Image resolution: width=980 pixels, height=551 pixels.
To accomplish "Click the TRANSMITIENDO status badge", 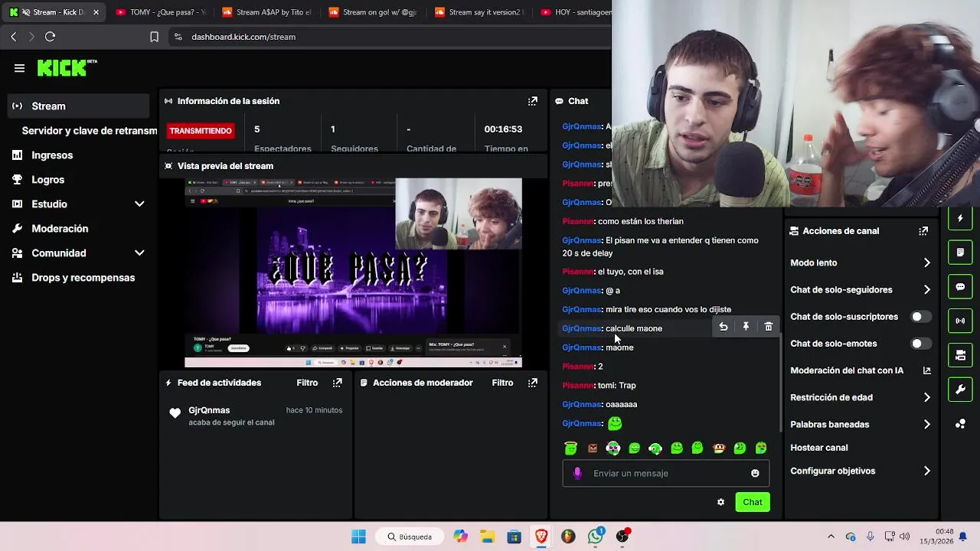I will [x=201, y=131].
